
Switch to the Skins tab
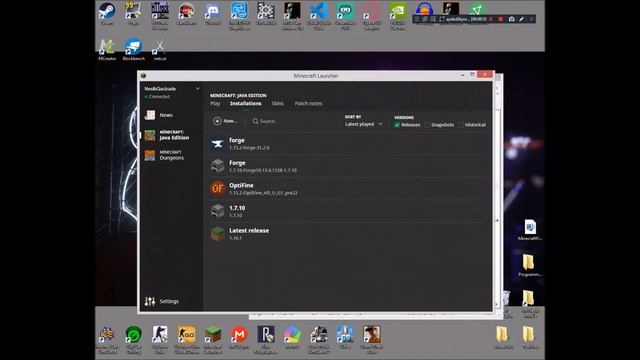278,104
